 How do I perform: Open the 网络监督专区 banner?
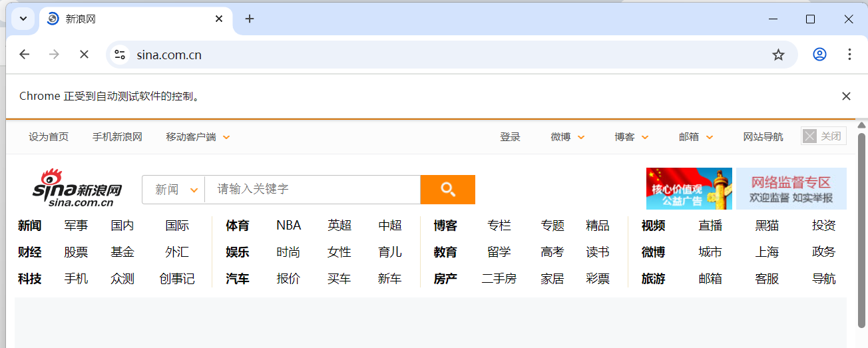tap(791, 188)
